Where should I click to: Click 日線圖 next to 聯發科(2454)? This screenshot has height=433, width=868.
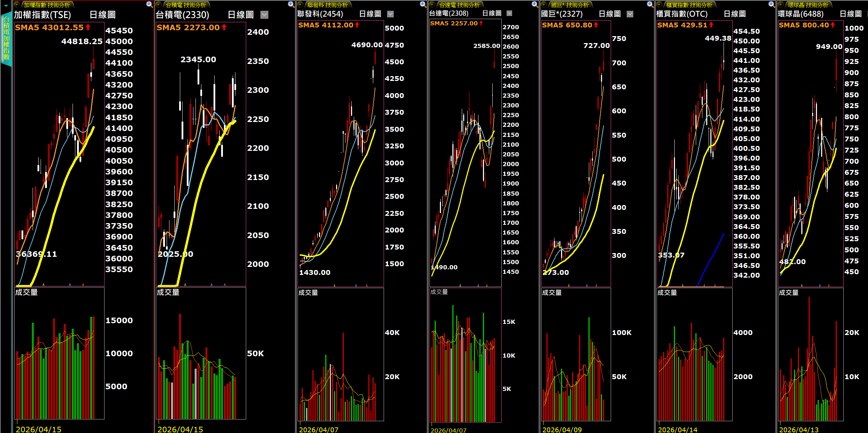tap(370, 14)
